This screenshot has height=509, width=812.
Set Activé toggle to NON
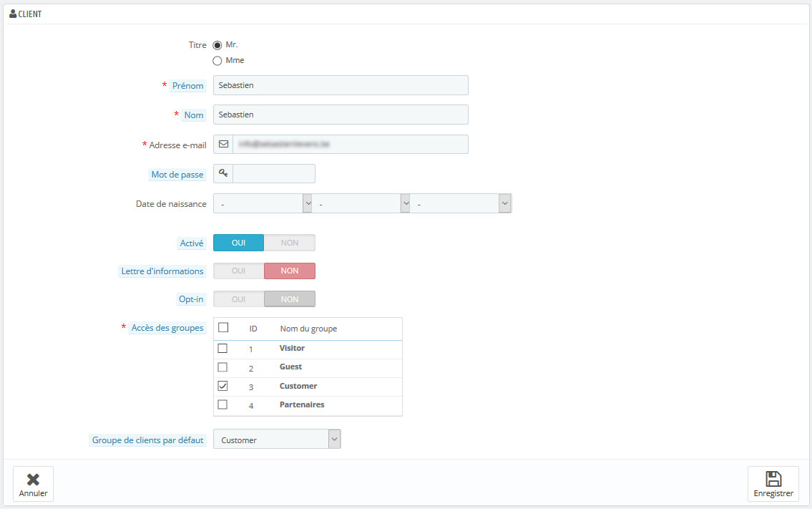coord(290,243)
